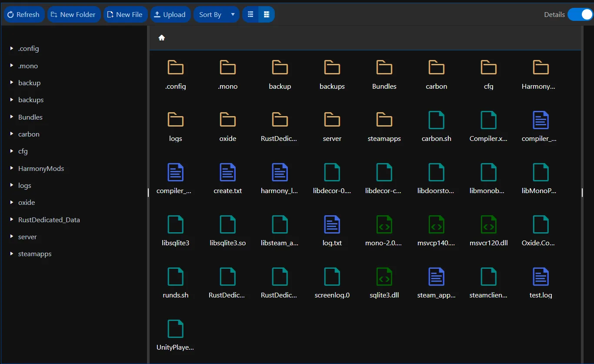
Task: Open the server folder icon in grid
Action: coord(332,120)
